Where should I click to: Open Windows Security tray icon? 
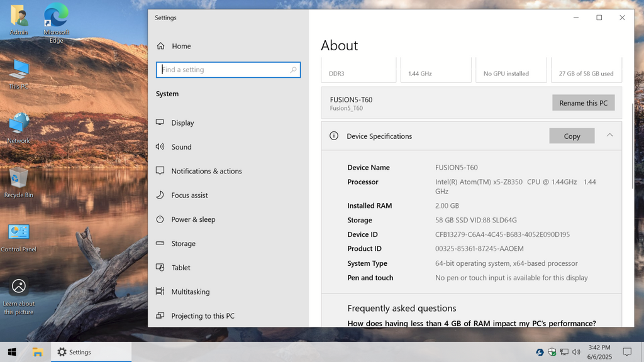click(x=552, y=352)
